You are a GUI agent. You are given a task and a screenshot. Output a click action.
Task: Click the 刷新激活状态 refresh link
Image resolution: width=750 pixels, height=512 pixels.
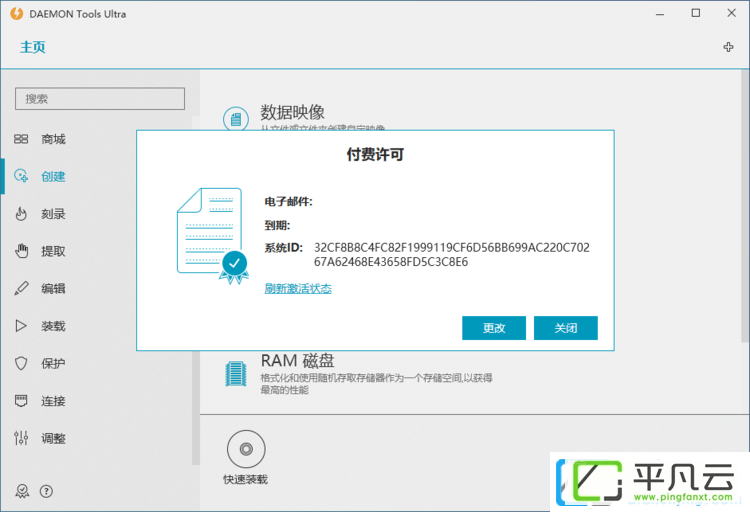[x=298, y=288]
